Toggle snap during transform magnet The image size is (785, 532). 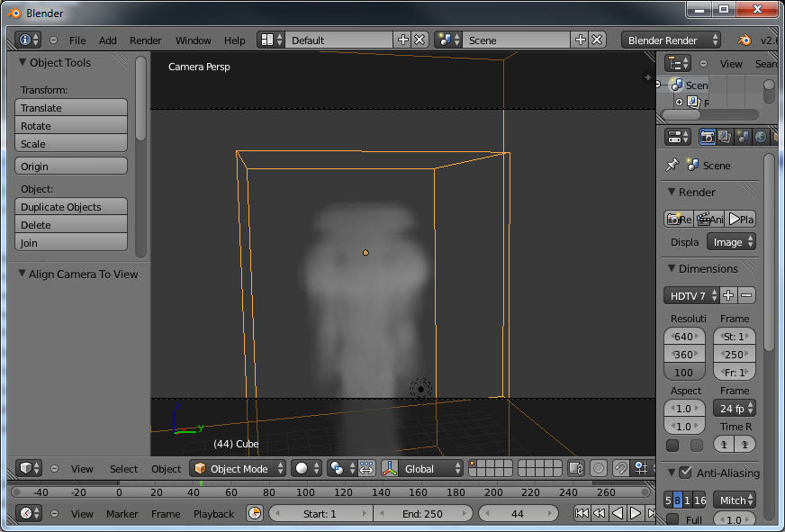(x=620, y=468)
